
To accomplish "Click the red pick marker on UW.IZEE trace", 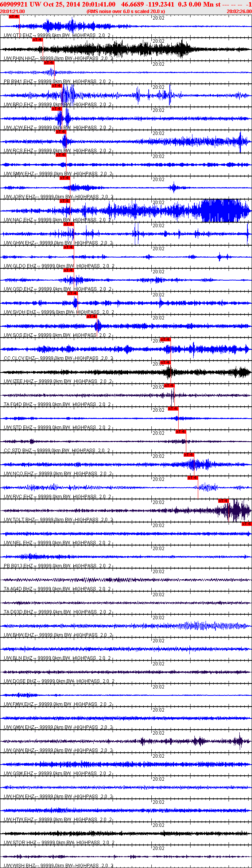I will pos(165,362).
